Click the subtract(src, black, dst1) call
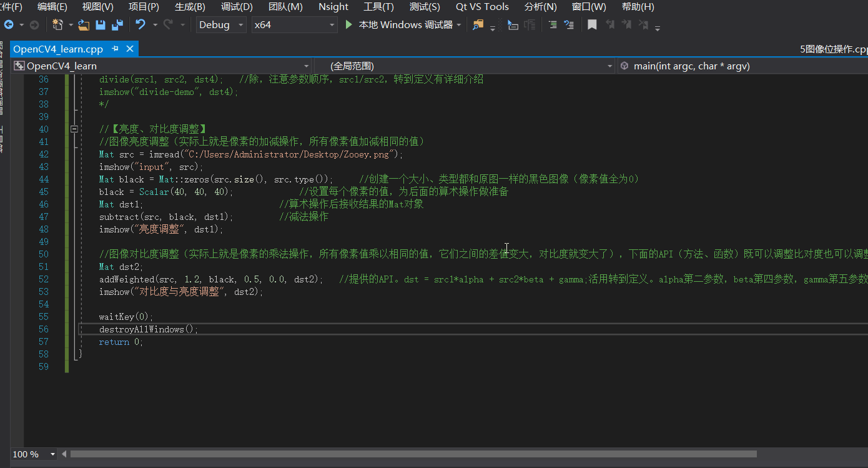 [x=166, y=217]
